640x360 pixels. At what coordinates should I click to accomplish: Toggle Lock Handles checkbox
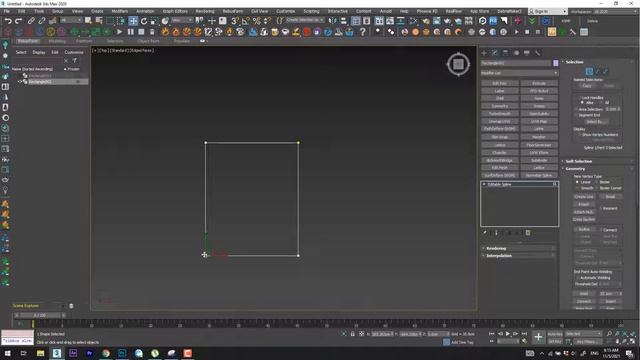pyautogui.click(x=579, y=98)
